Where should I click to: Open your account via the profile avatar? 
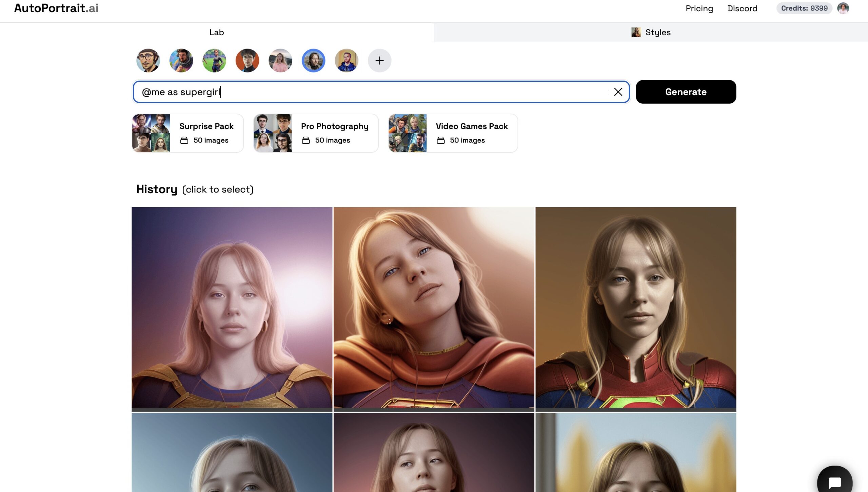point(843,8)
